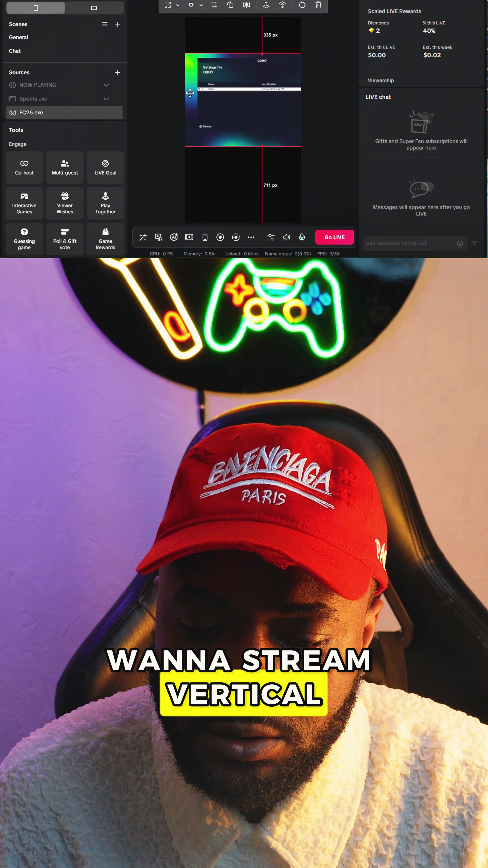
Task: Click the 40% this LIVE value
Action: coord(429,31)
